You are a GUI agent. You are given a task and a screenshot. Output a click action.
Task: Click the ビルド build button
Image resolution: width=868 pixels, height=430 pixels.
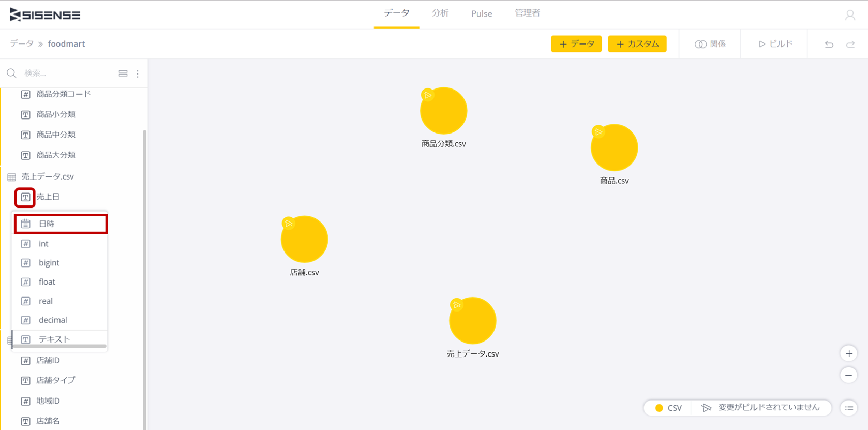(x=775, y=44)
